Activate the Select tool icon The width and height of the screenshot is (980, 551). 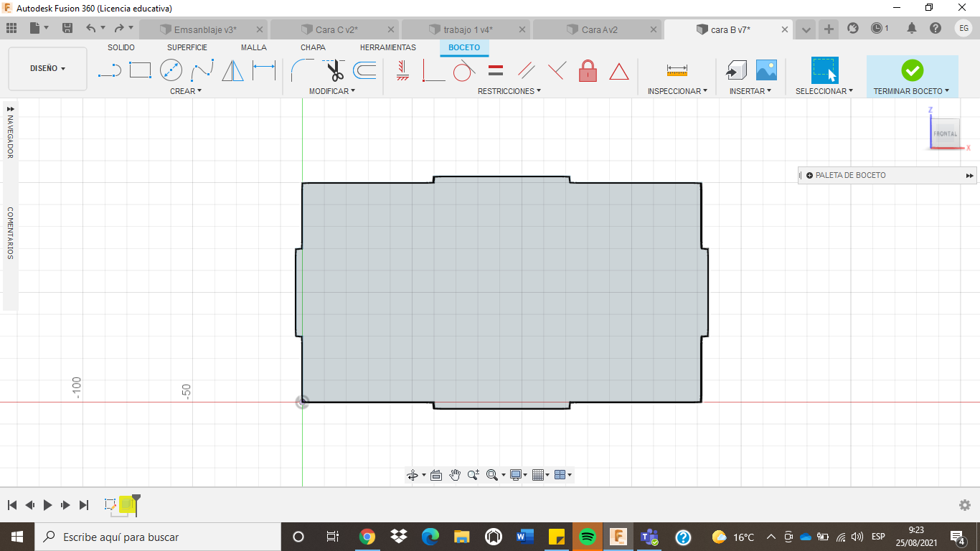(824, 71)
